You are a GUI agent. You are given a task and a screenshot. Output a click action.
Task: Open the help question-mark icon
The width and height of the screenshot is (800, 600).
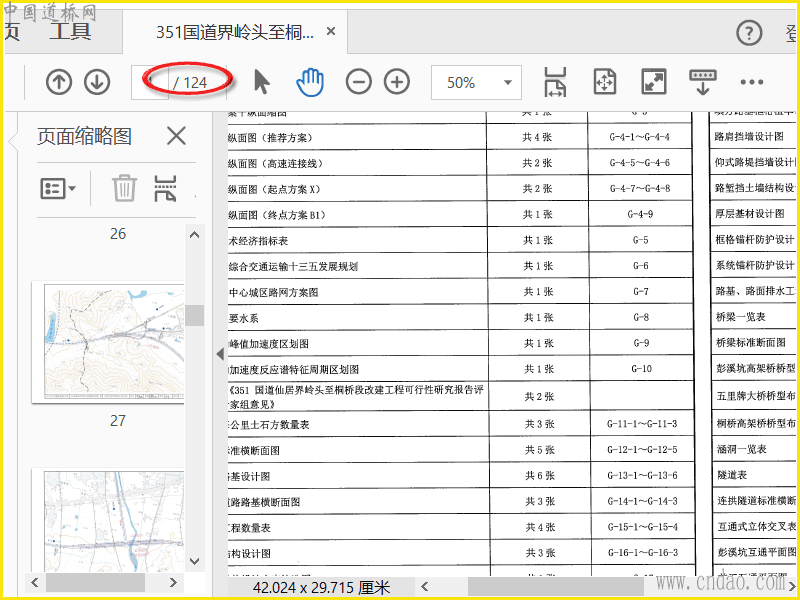tap(749, 33)
